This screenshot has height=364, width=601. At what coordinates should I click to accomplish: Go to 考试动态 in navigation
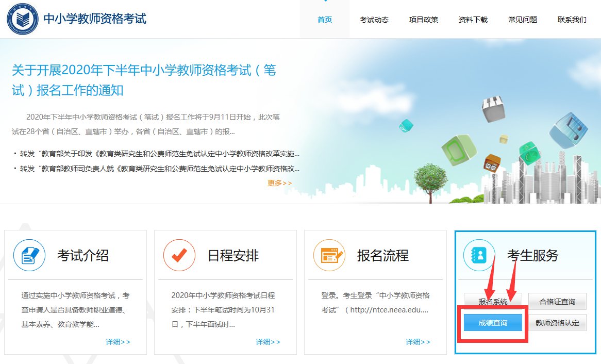pyautogui.click(x=374, y=20)
